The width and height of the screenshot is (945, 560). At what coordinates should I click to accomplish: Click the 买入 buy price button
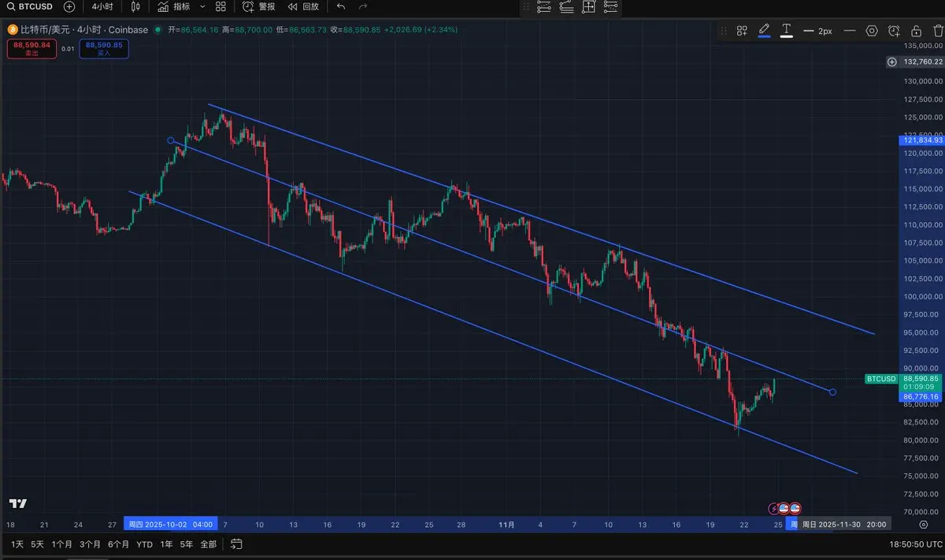click(x=104, y=49)
